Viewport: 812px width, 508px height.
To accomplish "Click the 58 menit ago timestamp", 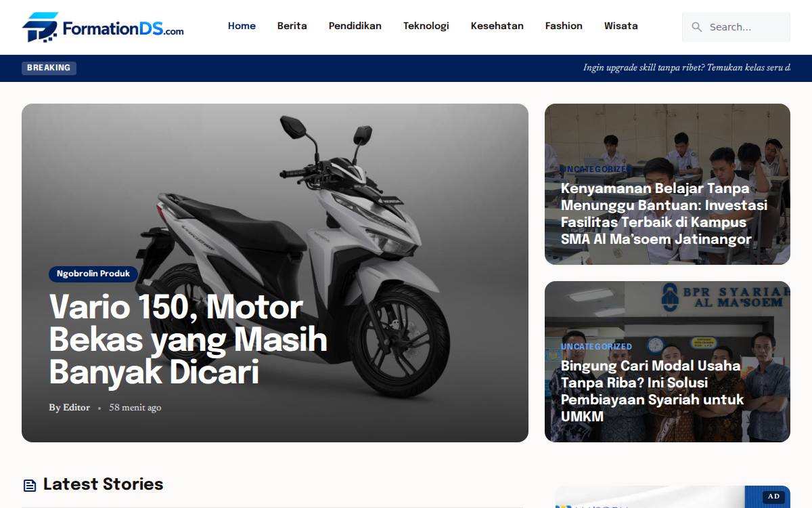I will tap(135, 407).
